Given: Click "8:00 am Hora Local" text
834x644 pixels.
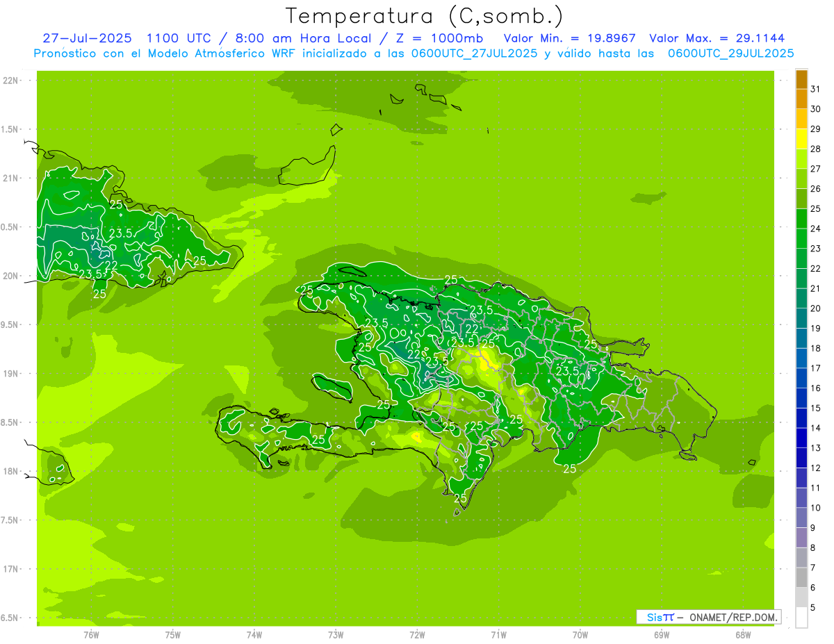Looking at the screenshot, I should coord(301,38).
